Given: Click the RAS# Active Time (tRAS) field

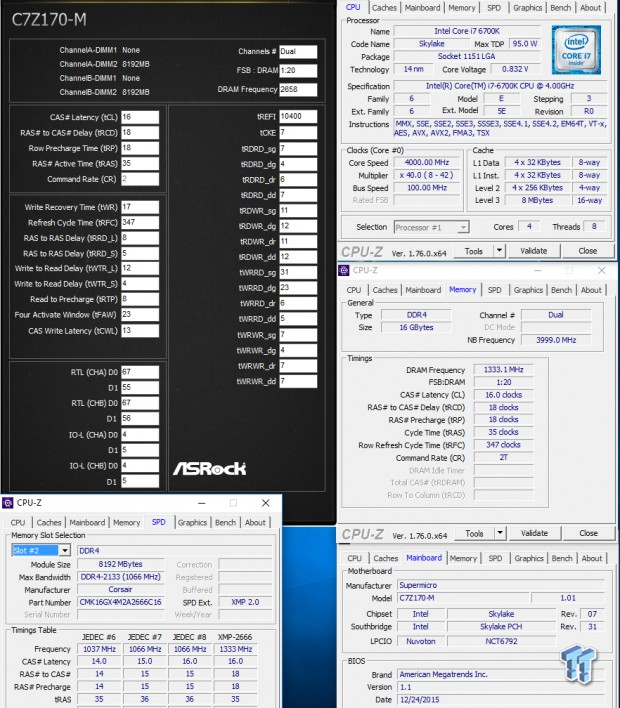Looking at the screenshot, I should [140, 163].
